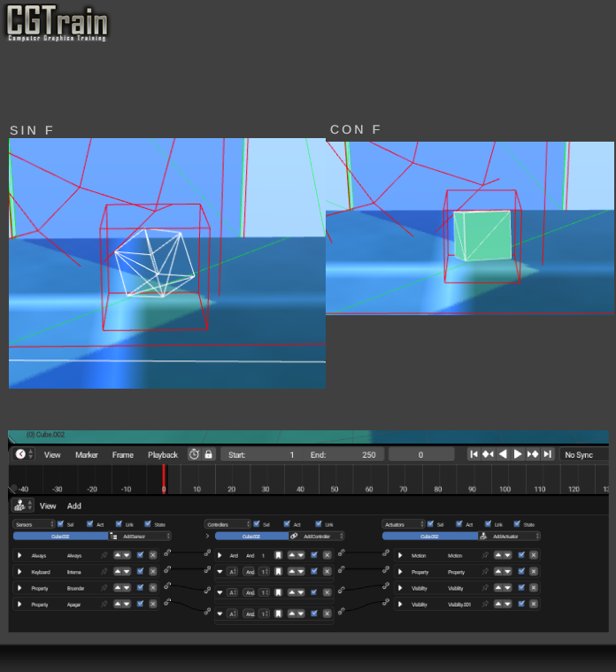
Task: Delete the Visibility.001 actuator
Action: [534, 604]
